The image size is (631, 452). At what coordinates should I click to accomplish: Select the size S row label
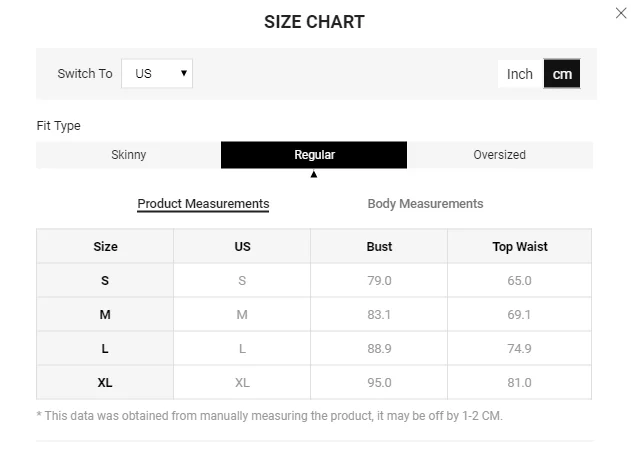point(105,281)
